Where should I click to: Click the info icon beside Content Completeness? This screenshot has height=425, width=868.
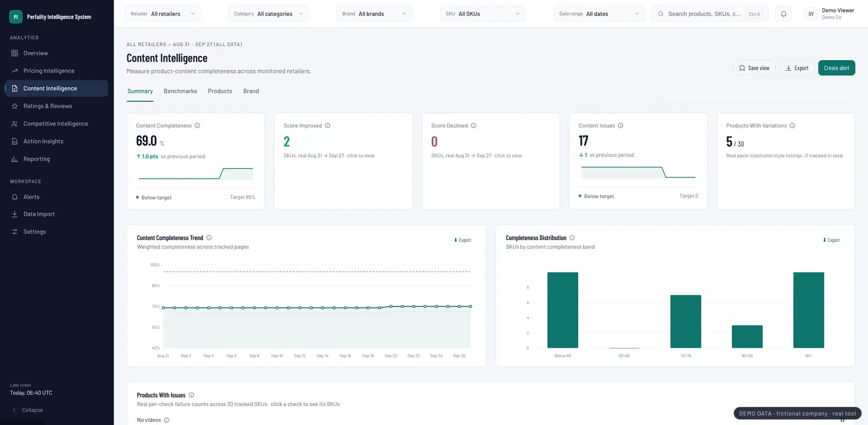pyautogui.click(x=197, y=126)
